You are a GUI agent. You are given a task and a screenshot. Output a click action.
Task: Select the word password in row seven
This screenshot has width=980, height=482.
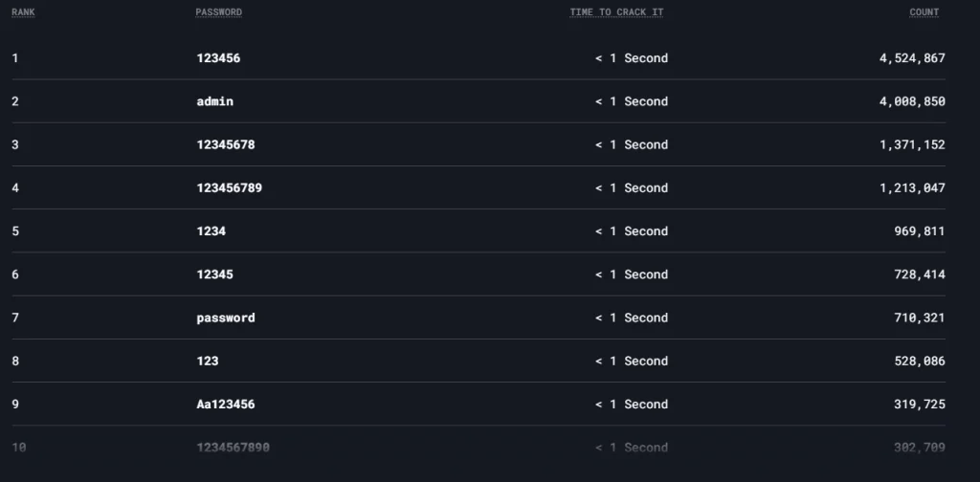tap(226, 318)
